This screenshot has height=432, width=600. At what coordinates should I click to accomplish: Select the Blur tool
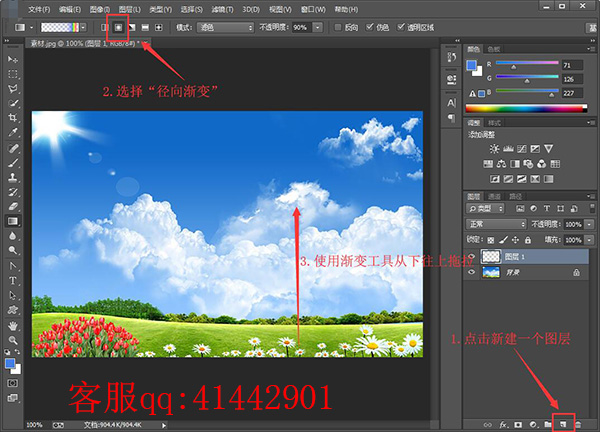pyautogui.click(x=13, y=236)
